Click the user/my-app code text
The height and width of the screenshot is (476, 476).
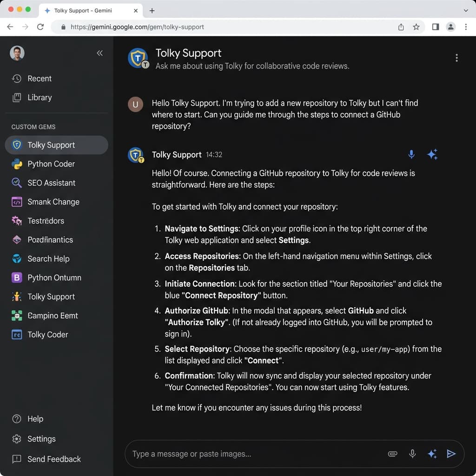[x=384, y=350]
